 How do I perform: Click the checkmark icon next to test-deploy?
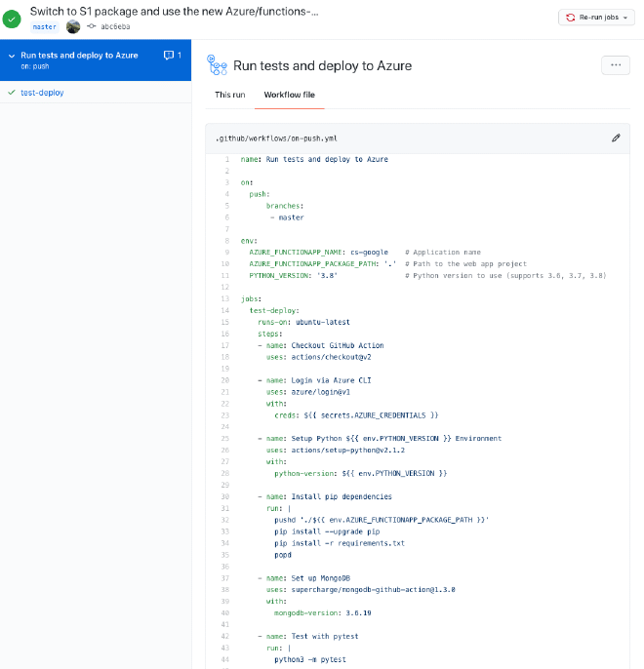[12, 92]
